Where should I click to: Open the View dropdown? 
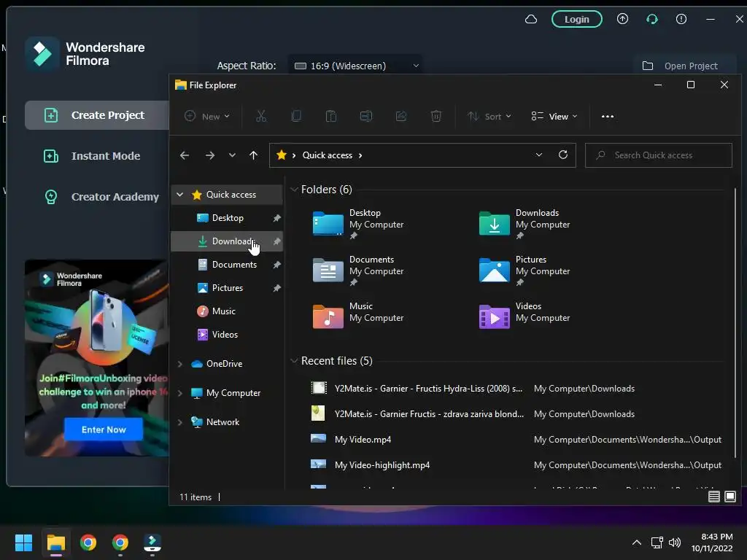[x=554, y=116]
